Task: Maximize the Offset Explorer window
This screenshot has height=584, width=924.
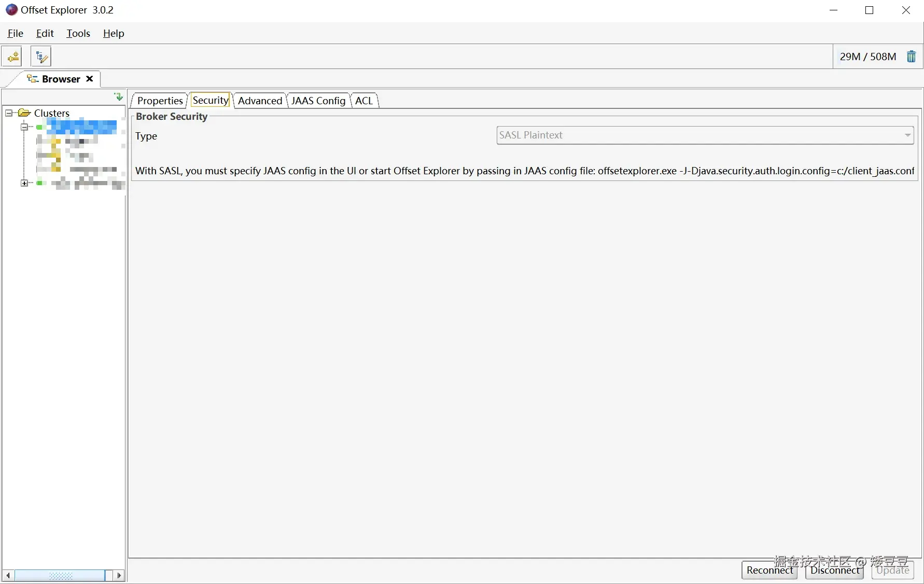Action: coord(870,10)
